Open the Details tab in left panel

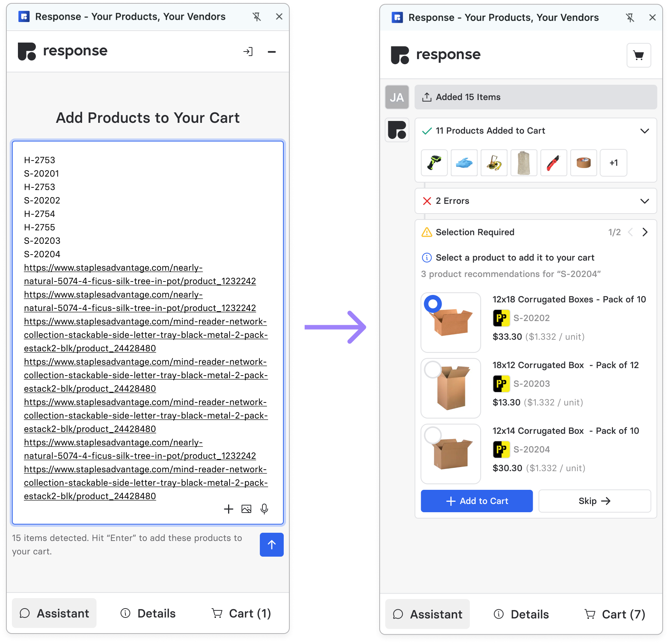(x=148, y=613)
